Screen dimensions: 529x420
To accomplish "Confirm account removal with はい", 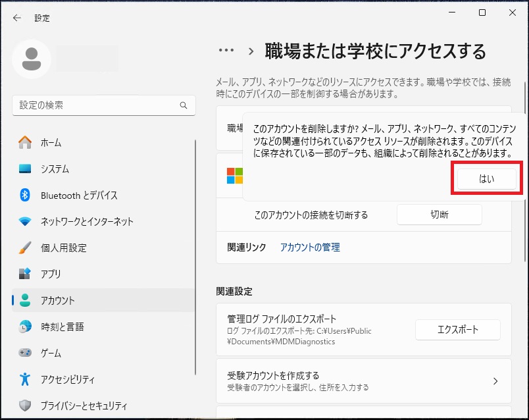I will pyautogui.click(x=486, y=178).
